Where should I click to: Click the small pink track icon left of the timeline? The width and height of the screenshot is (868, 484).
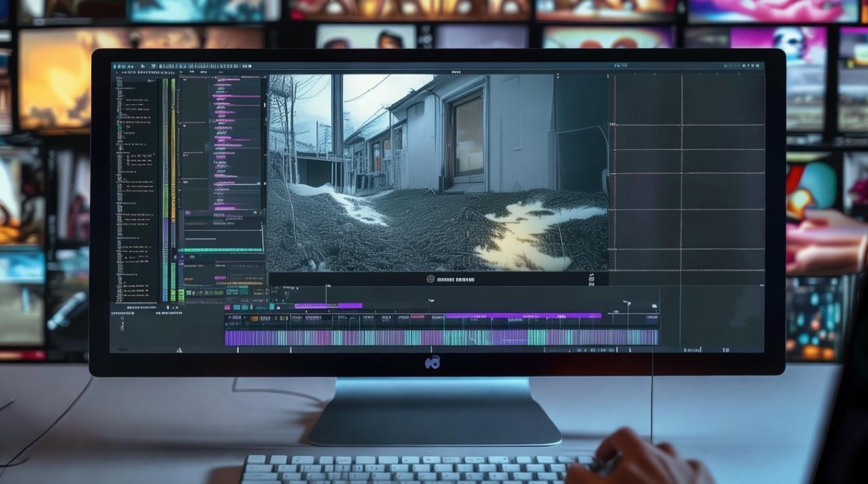click(227, 307)
